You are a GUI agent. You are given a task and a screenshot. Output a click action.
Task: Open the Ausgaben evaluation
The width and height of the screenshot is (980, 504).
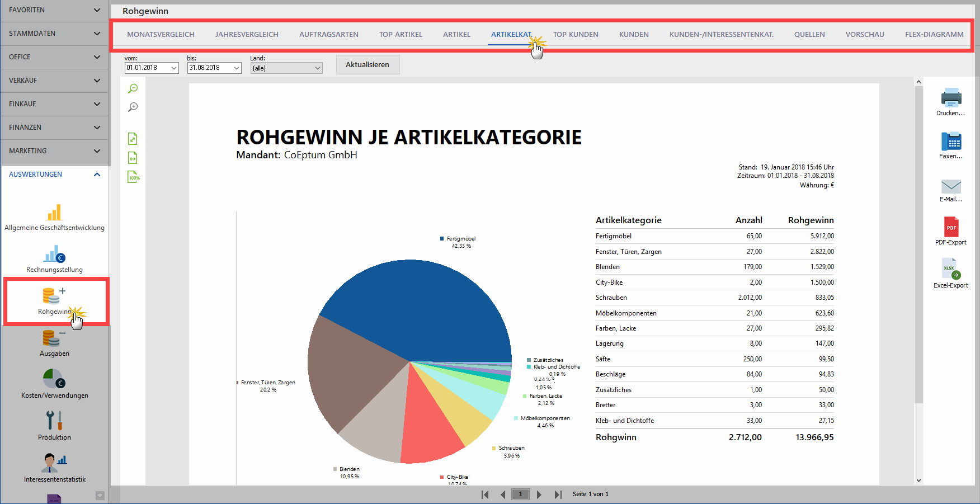click(54, 343)
